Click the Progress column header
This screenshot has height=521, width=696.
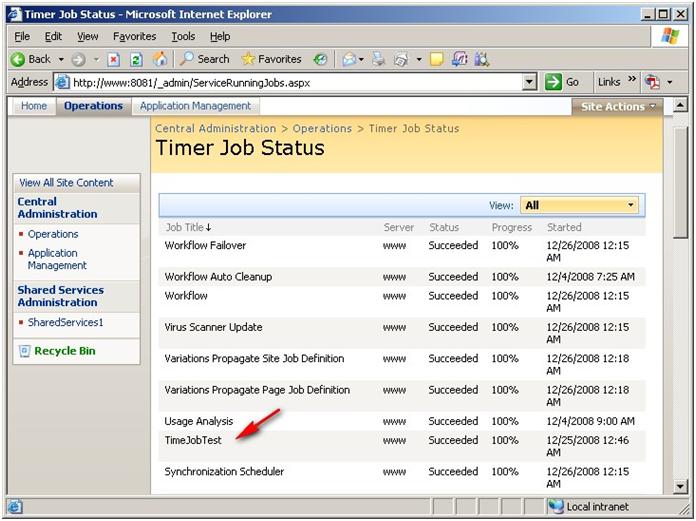[511, 227]
